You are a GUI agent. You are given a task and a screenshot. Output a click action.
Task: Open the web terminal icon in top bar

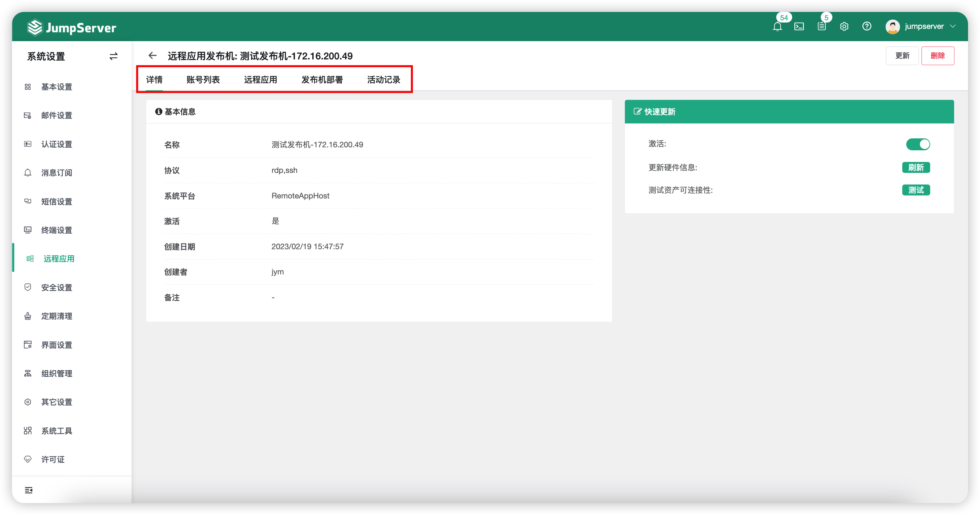click(800, 26)
